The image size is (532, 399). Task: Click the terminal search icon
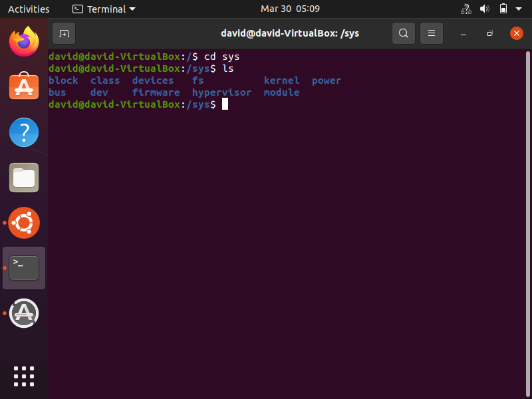point(403,33)
